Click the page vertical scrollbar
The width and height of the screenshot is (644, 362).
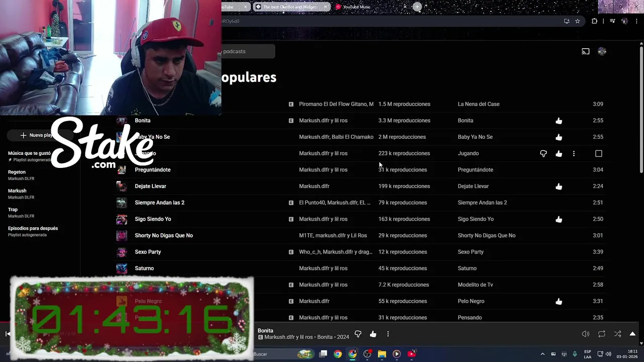[x=641, y=109]
